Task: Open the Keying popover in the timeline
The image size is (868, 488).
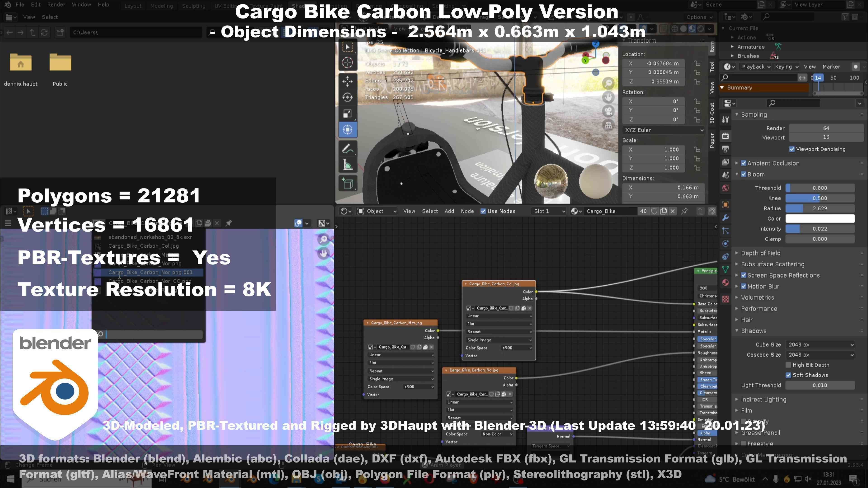Action: point(786,67)
